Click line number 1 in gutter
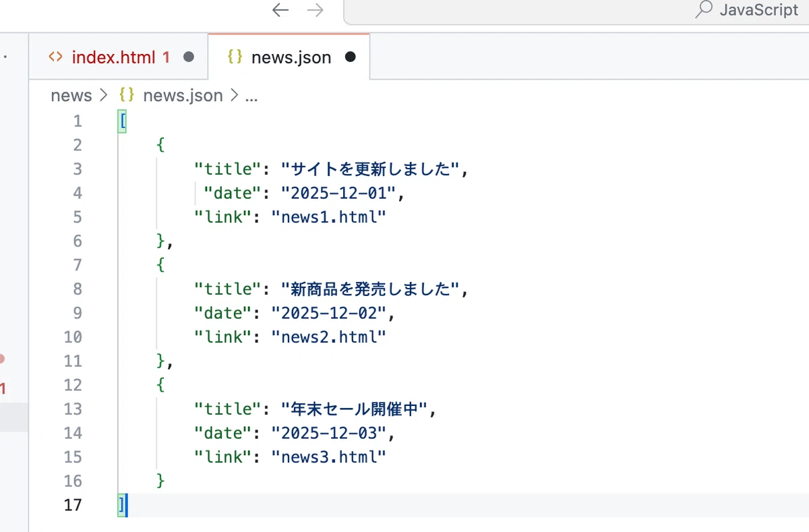This screenshot has width=809, height=532. 78,121
